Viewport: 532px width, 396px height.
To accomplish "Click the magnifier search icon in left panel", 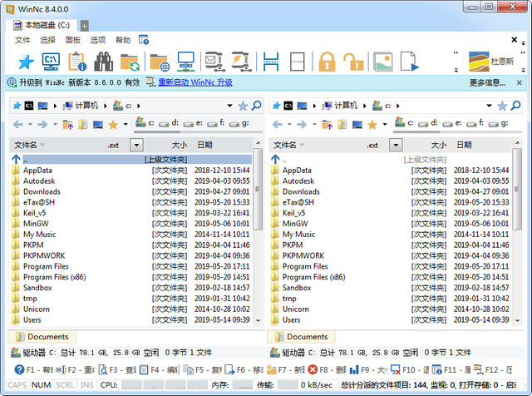I will point(256,106).
